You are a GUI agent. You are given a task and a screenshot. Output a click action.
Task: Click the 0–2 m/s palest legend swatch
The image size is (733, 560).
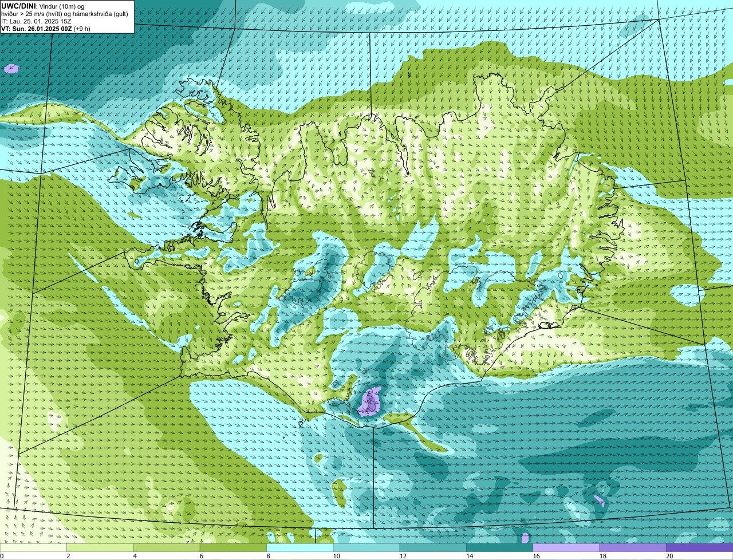pyautogui.click(x=33, y=547)
